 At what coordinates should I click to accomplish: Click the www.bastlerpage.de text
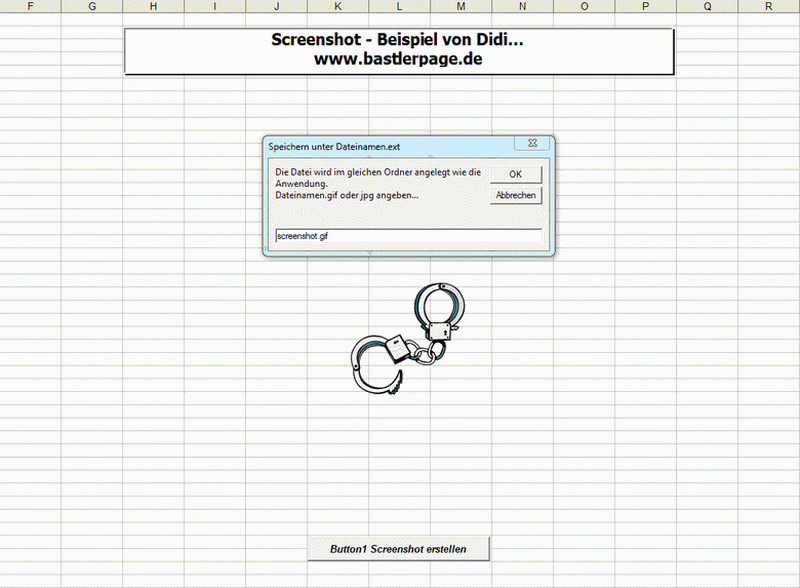tap(398, 59)
